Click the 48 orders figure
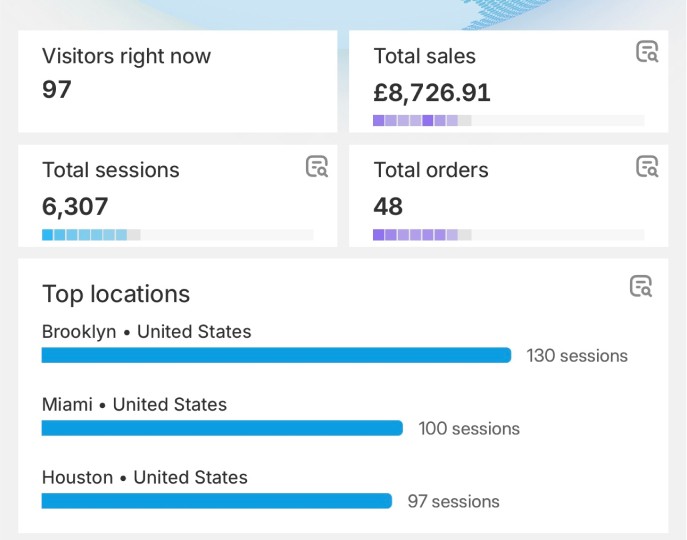The width and height of the screenshot is (687, 540). click(x=388, y=206)
